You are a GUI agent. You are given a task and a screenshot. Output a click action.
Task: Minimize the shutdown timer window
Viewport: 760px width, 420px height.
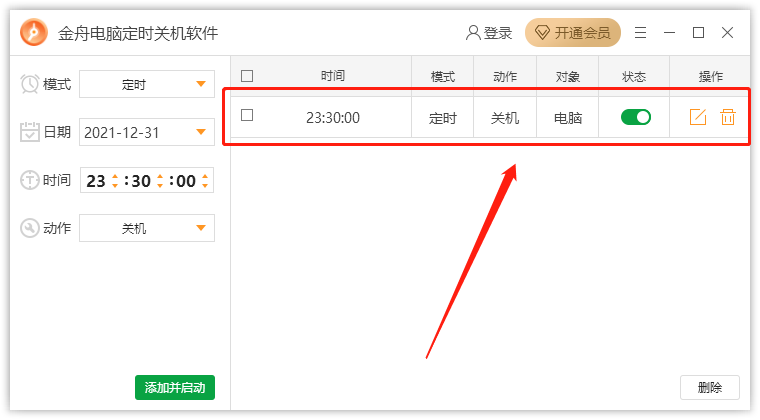pyautogui.click(x=669, y=33)
